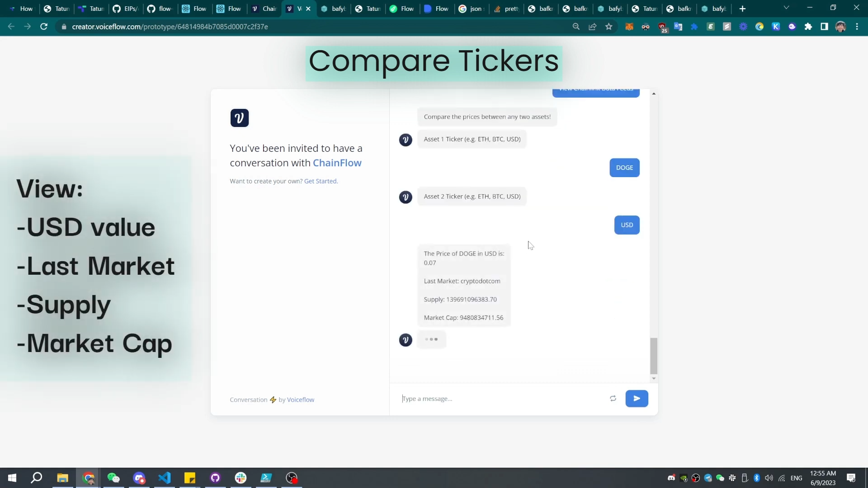
Task: Share this page using the share icon
Action: tap(592, 27)
